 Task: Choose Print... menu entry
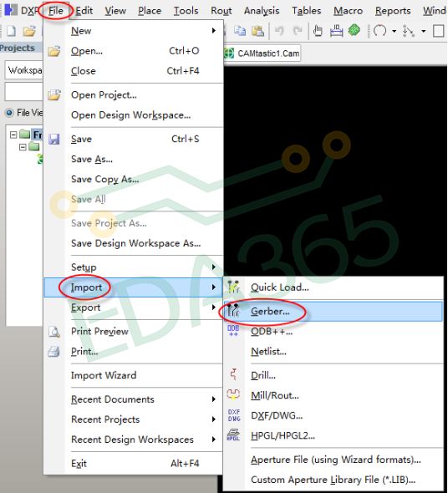pyautogui.click(x=134, y=351)
